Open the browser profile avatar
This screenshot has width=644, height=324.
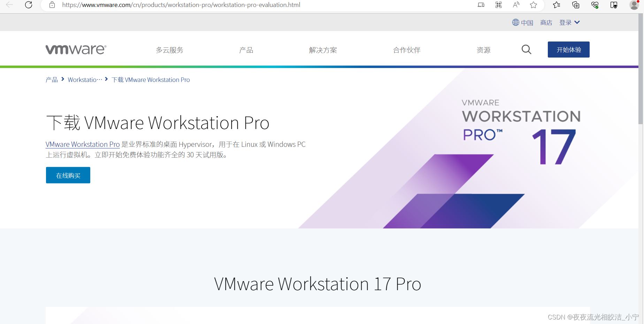(x=634, y=5)
